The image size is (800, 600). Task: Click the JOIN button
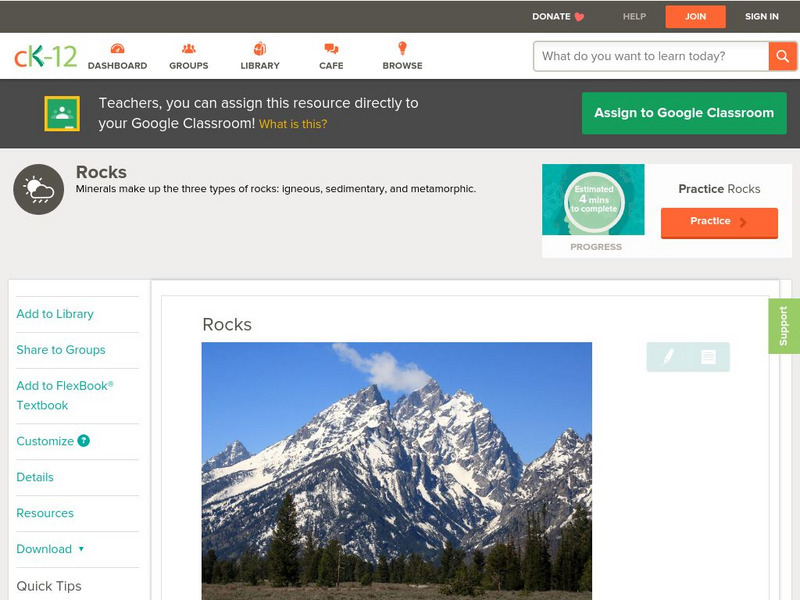click(x=695, y=17)
